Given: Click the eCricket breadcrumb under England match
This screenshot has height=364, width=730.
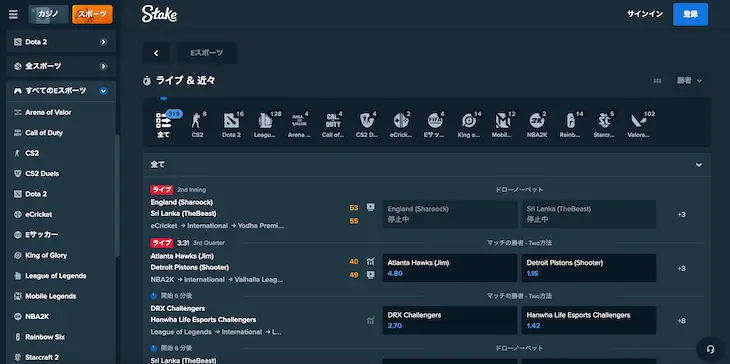Looking at the screenshot, I should pyautogui.click(x=164, y=226).
